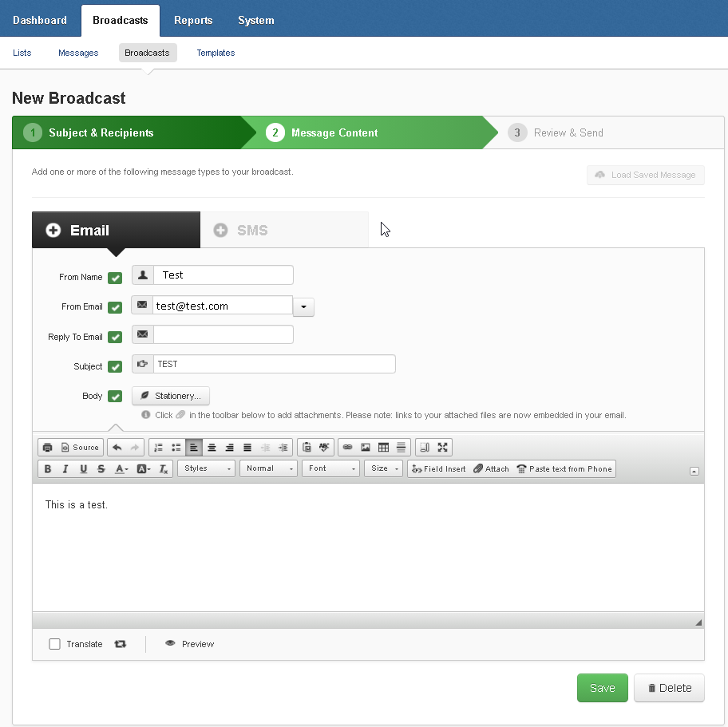
Task: Open the text color picker
Action: 121,469
